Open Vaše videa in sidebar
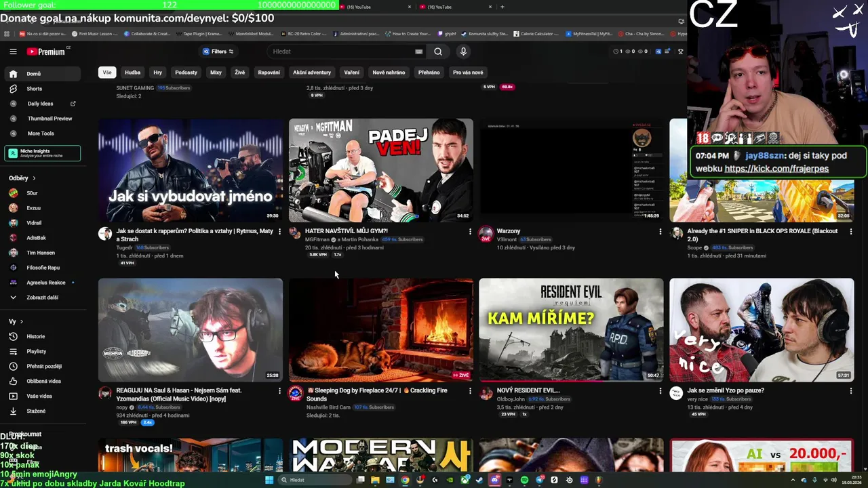Image resolution: width=868 pixels, height=488 pixels. [x=42, y=396]
